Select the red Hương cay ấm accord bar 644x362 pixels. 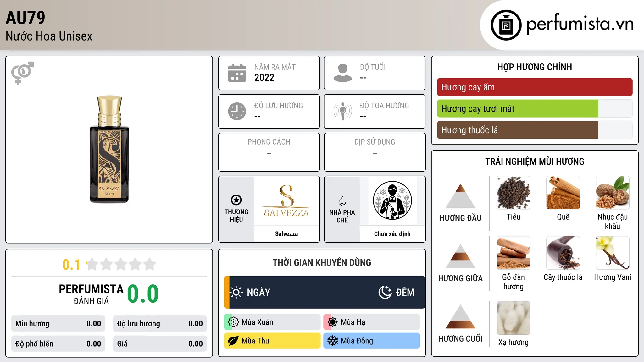[x=535, y=87]
